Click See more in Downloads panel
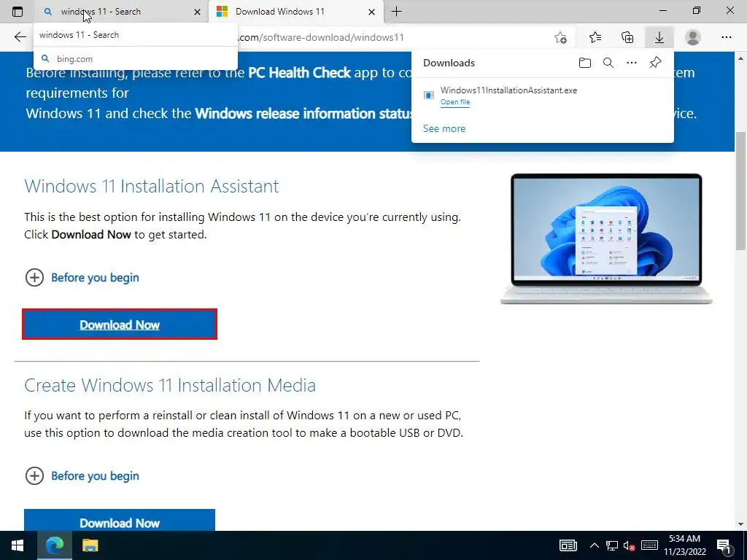 (x=444, y=128)
